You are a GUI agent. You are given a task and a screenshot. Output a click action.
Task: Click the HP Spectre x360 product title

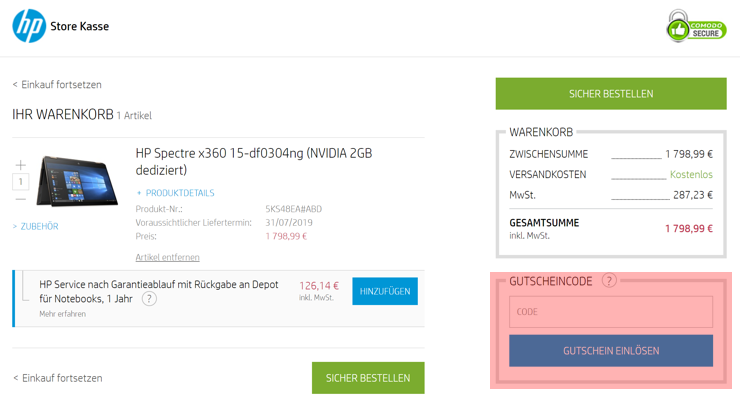254,162
